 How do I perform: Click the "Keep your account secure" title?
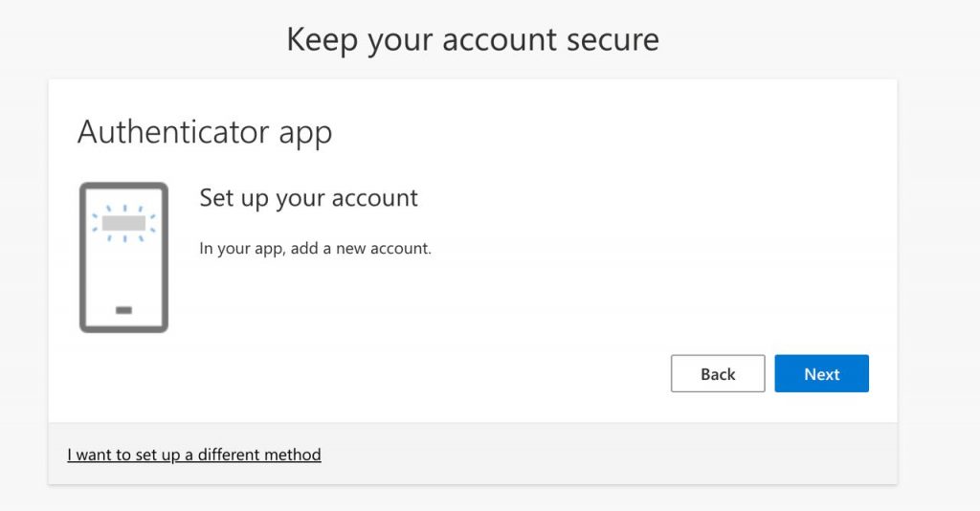click(x=473, y=40)
